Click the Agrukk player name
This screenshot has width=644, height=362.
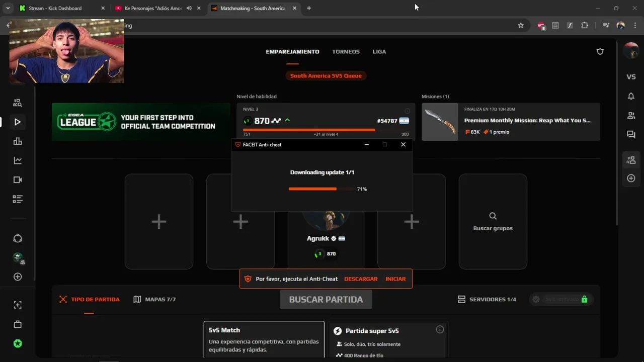pos(317,238)
